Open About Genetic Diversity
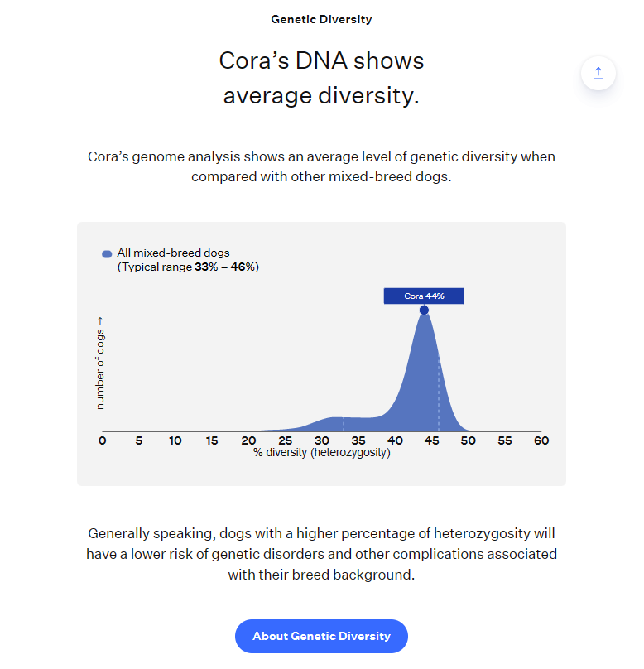 (321, 636)
